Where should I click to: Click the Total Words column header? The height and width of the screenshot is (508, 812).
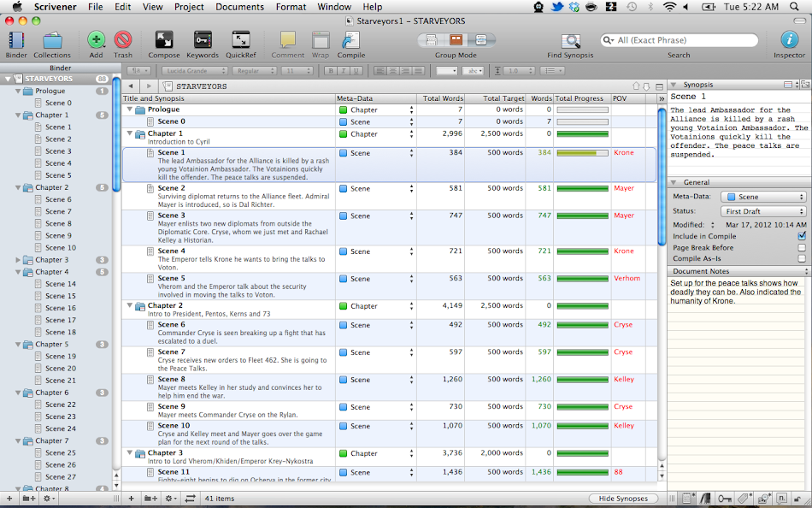(x=441, y=98)
